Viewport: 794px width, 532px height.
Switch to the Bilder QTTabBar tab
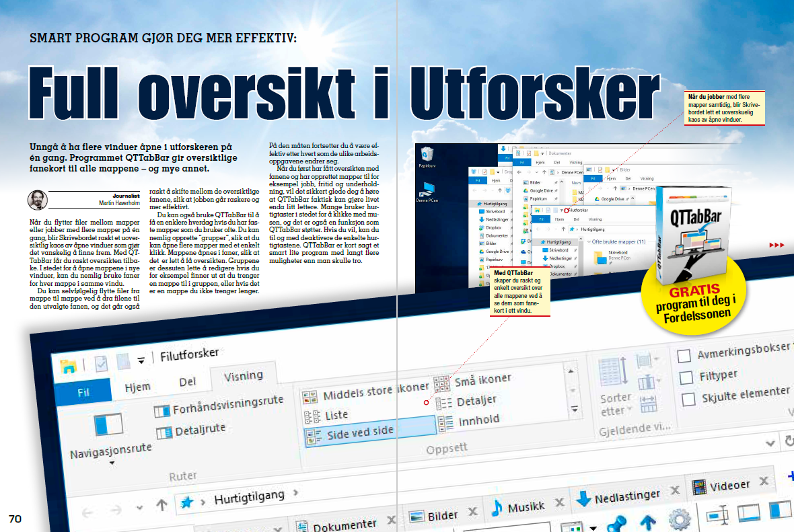tap(435, 516)
